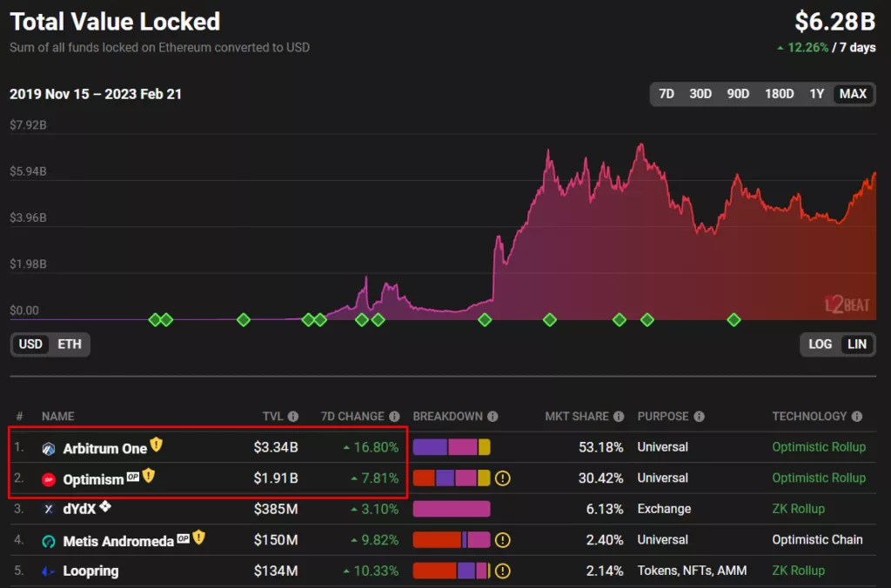Click the MKT SHARE column header label
891x588 pixels.
pyautogui.click(x=577, y=417)
